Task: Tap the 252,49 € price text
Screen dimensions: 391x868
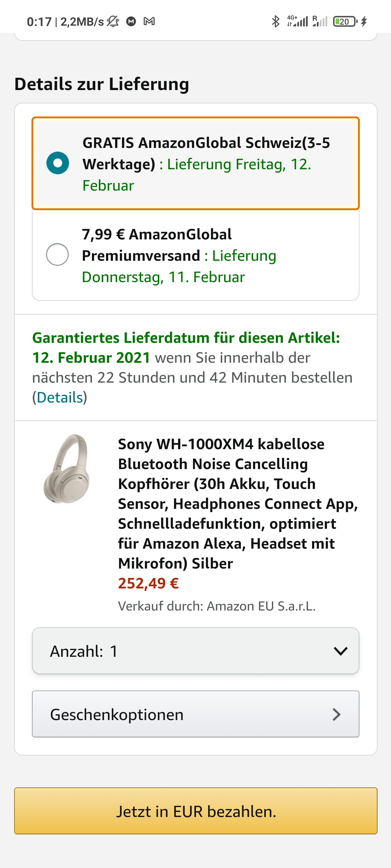Action: (x=148, y=583)
